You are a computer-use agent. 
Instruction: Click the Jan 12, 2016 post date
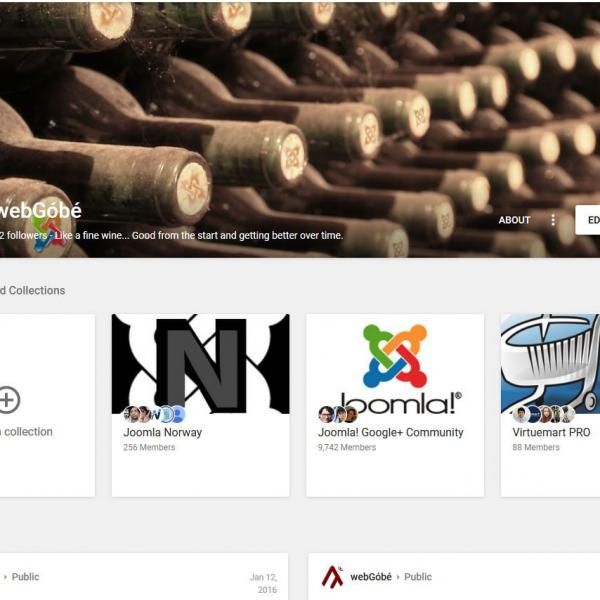point(264,583)
